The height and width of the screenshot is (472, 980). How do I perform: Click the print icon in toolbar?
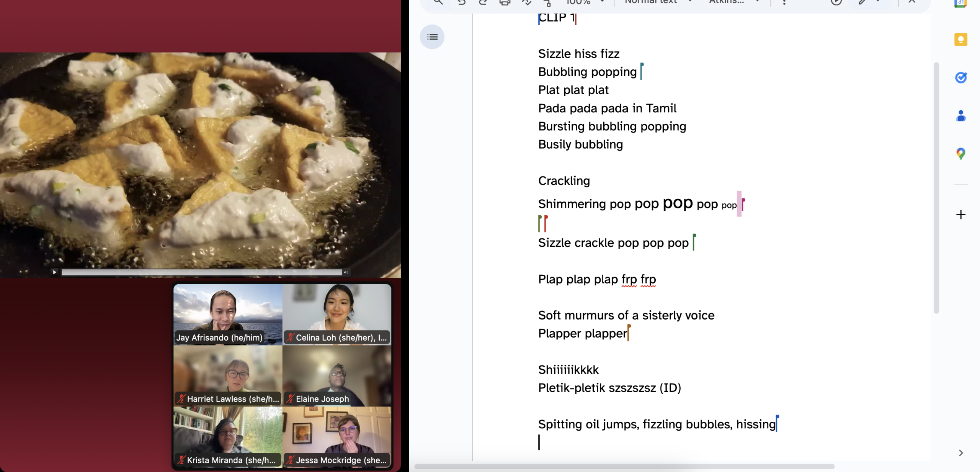[505, 2]
